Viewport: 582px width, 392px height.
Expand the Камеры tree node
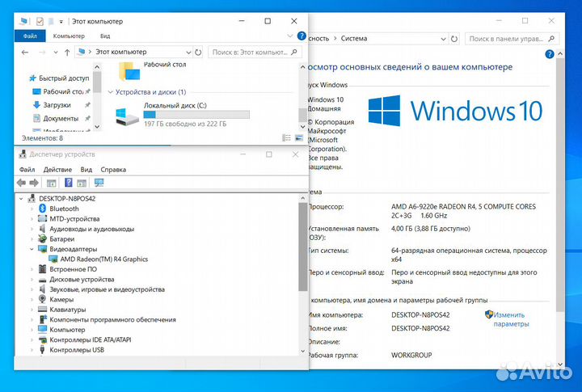point(32,300)
